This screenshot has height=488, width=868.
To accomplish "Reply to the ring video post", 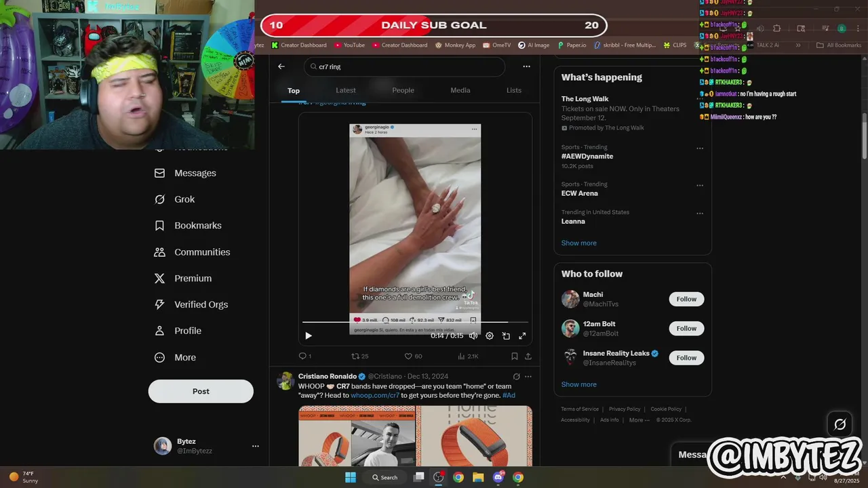I will 305,356.
